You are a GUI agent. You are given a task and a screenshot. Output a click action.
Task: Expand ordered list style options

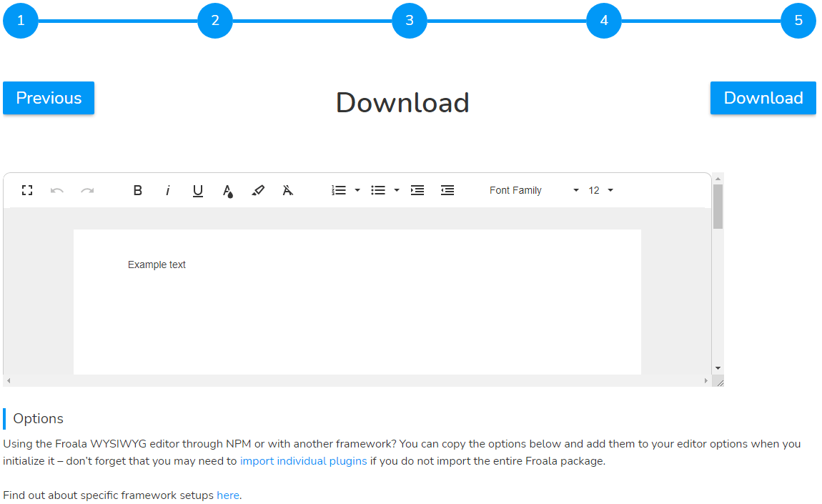[x=357, y=190]
